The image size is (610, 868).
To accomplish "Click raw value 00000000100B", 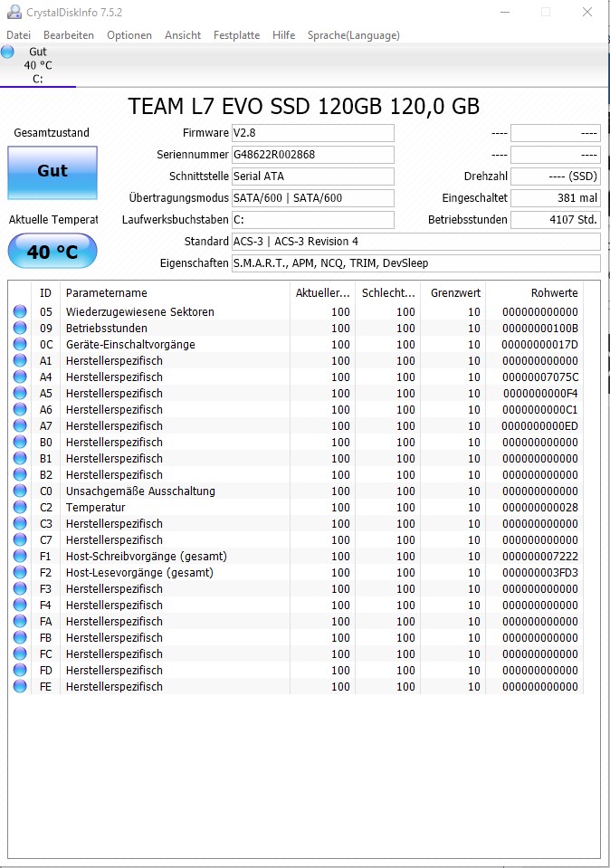I will (x=540, y=328).
